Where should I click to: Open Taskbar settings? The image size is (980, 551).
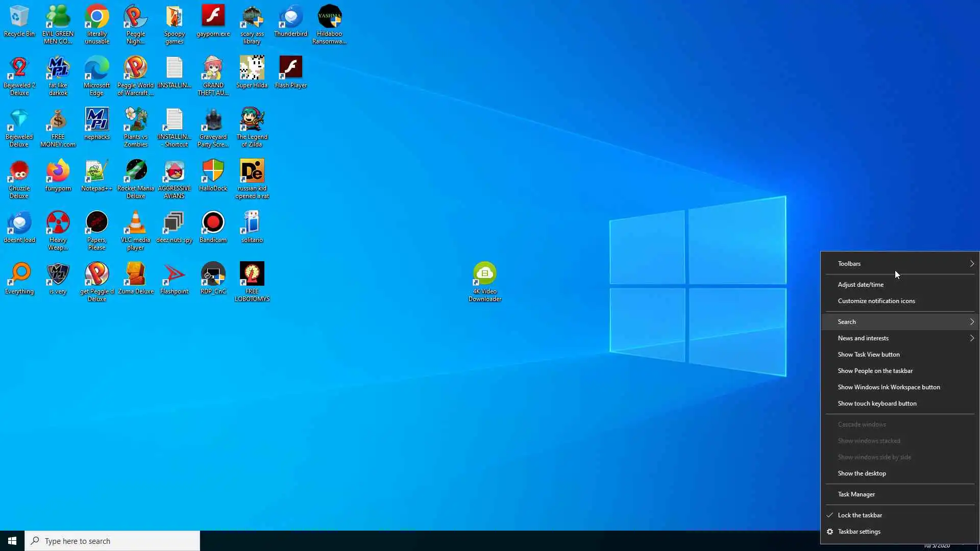click(x=859, y=531)
